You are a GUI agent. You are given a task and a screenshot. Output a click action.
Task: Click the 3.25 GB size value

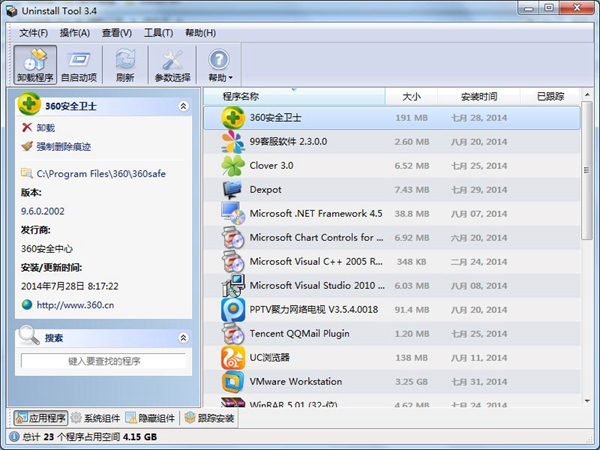(x=411, y=382)
